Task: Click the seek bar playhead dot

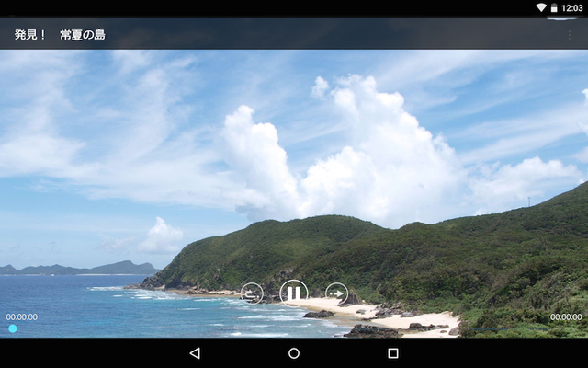Action: pos(13,328)
